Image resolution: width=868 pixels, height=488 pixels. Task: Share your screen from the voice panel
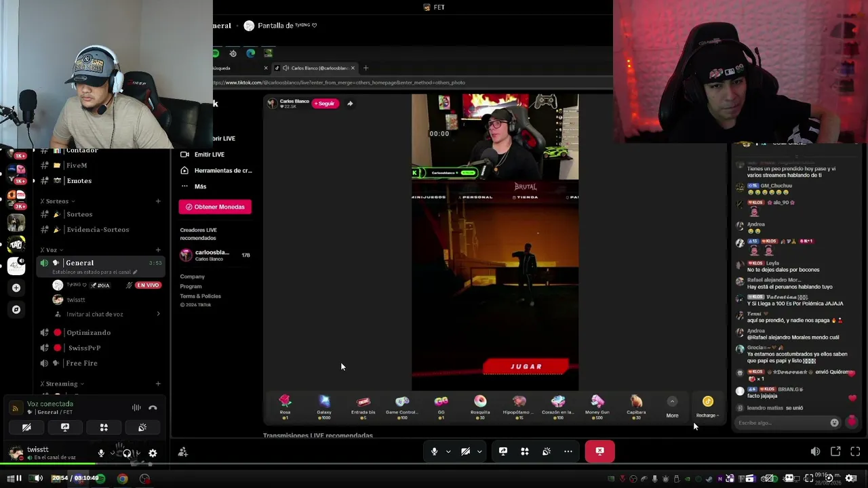pyautogui.click(x=65, y=428)
